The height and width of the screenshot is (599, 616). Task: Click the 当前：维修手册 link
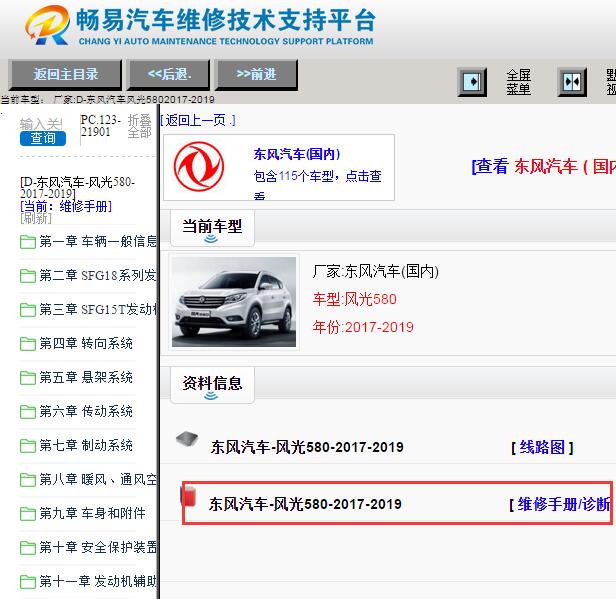(66, 206)
